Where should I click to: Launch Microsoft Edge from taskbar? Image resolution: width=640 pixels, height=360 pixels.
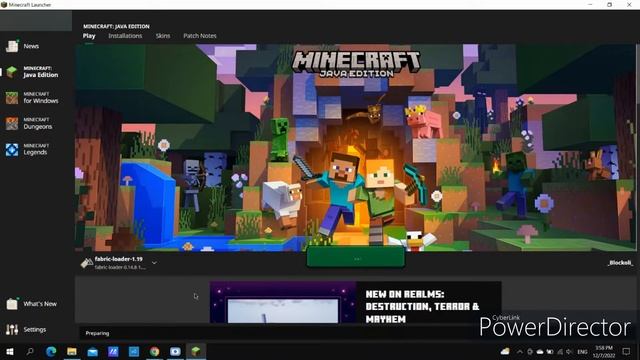coord(51,351)
